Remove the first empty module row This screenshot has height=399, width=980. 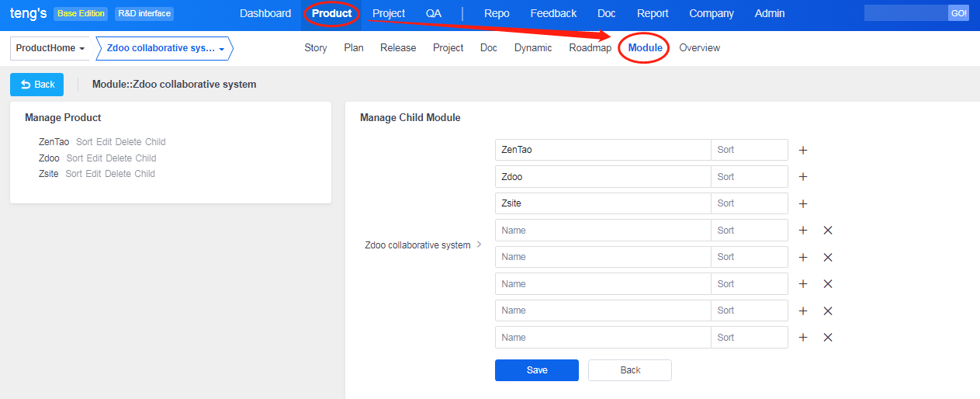(x=828, y=231)
